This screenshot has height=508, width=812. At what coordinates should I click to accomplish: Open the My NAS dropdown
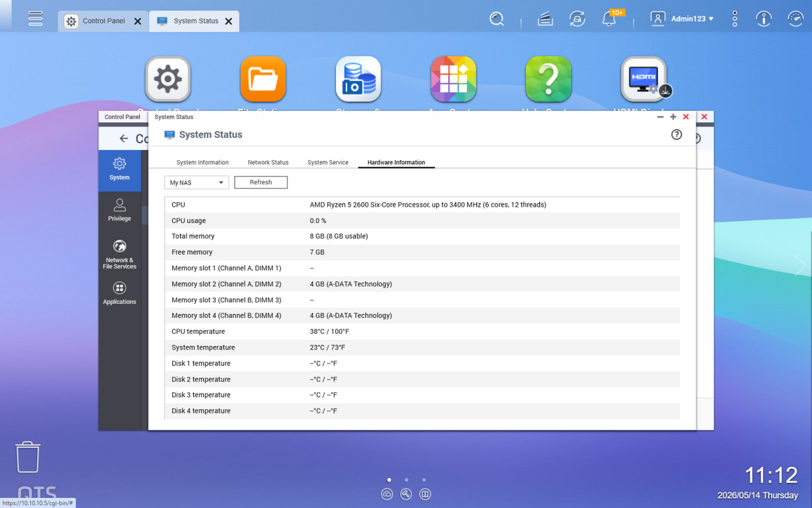pos(197,182)
